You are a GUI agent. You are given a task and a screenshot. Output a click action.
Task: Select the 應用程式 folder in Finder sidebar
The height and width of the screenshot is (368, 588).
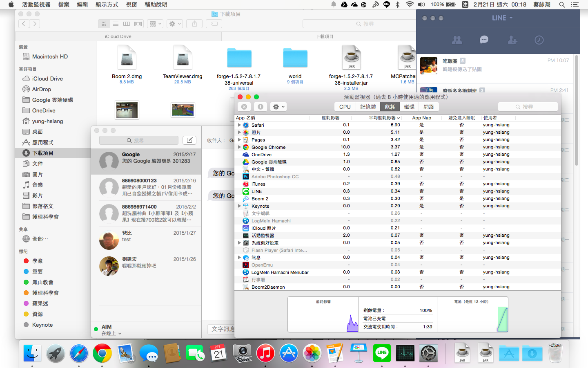(x=43, y=142)
